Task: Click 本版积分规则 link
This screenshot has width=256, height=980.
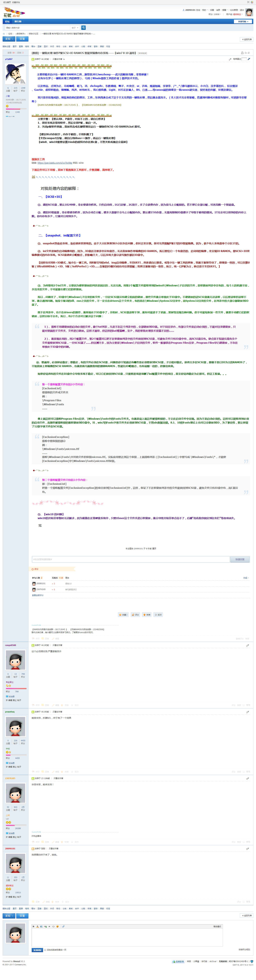Action: tap(244, 950)
